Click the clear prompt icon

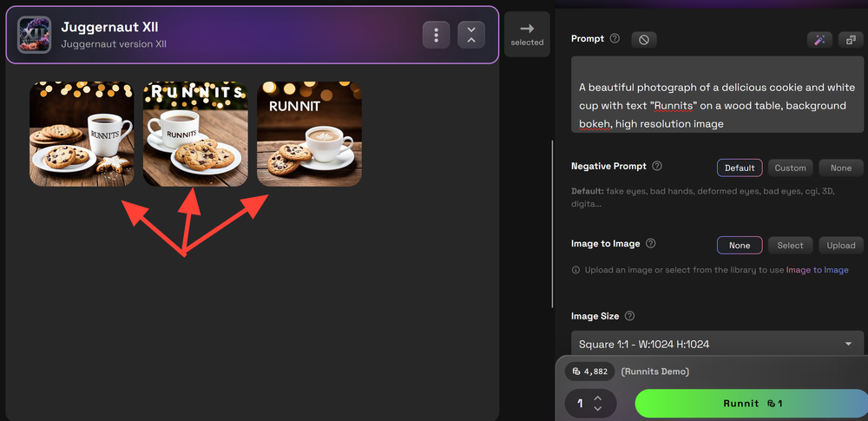click(x=643, y=39)
